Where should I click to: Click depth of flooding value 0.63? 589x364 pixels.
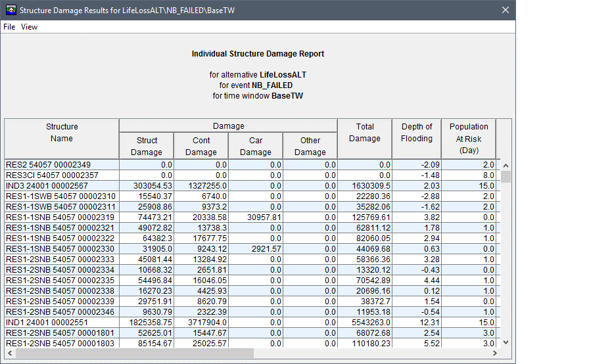pos(432,249)
